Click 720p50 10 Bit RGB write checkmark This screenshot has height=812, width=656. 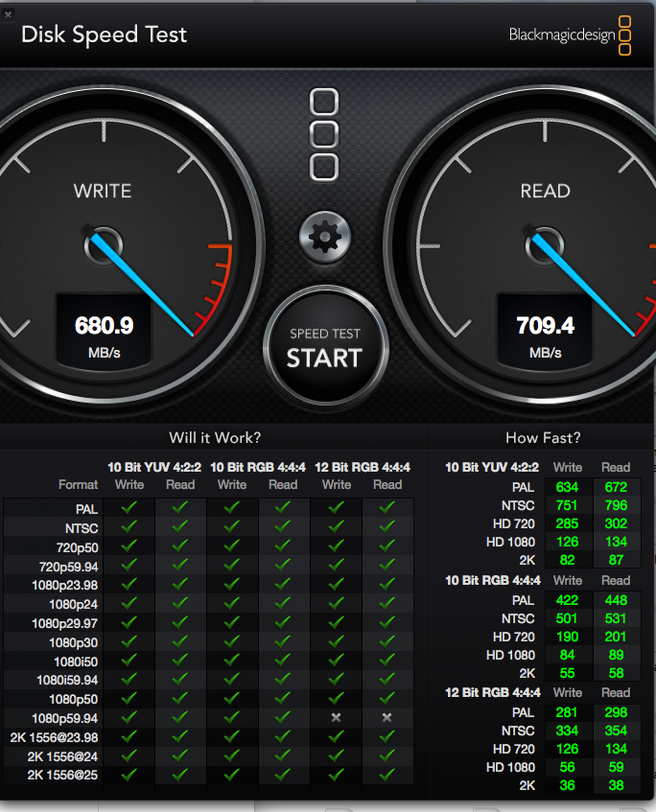pos(232,545)
